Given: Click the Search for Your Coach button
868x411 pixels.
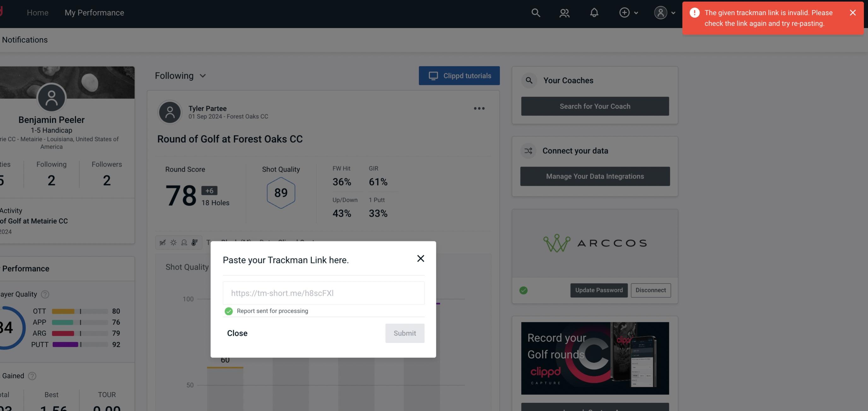Looking at the screenshot, I should [595, 106].
